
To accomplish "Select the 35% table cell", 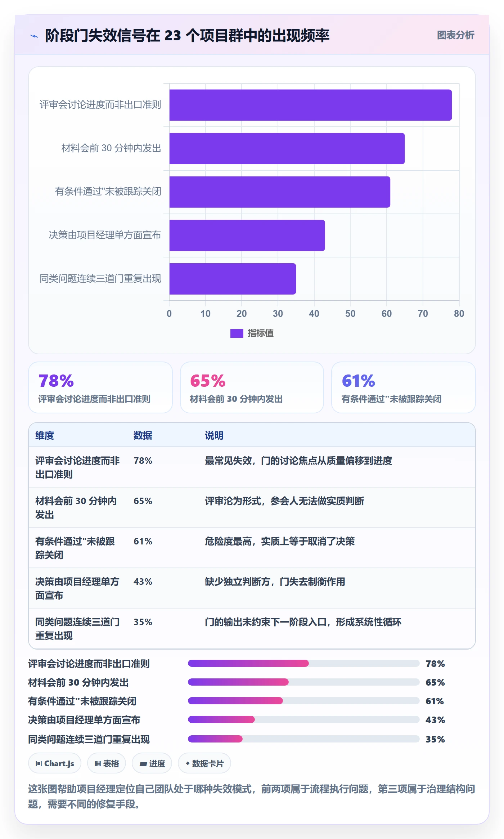I will click(x=143, y=622).
